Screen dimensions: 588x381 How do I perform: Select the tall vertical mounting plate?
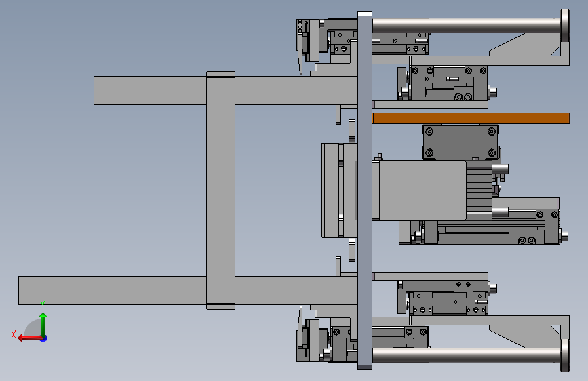(x=364, y=190)
